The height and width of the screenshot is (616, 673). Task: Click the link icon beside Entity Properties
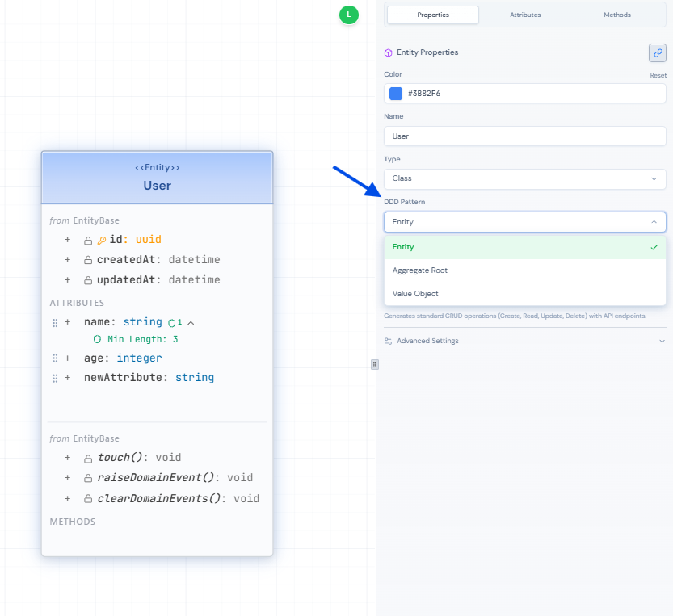(657, 53)
